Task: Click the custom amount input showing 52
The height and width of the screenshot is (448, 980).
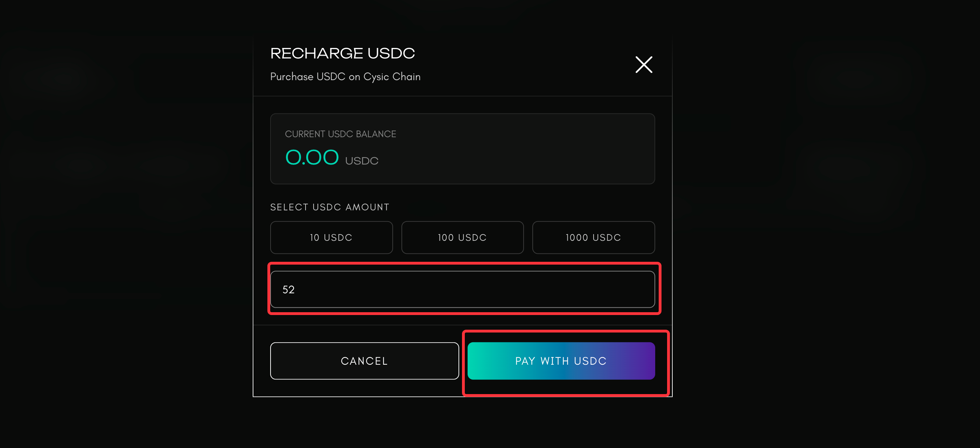Action: 463,289
